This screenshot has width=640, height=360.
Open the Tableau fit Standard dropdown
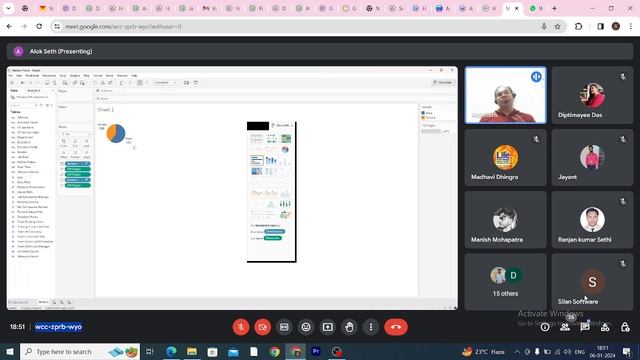165,82
